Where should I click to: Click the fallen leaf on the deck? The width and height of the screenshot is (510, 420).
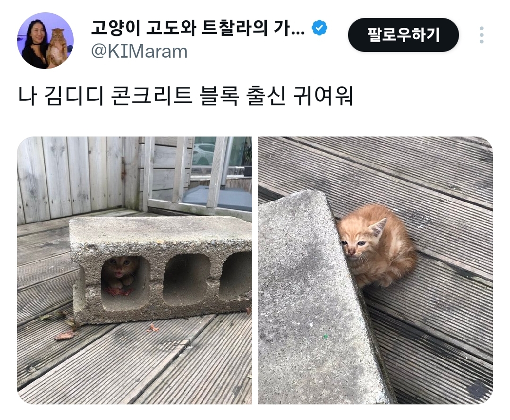(66, 334)
